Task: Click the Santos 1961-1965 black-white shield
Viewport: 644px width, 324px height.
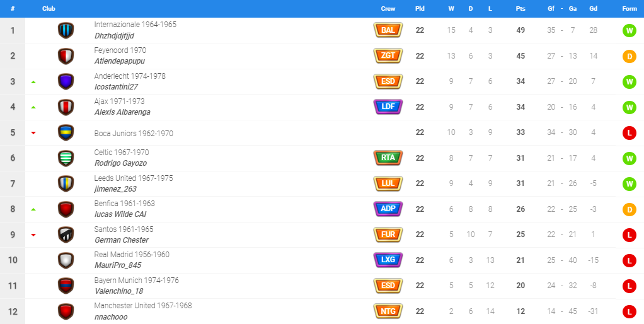Action: [x=66, y=234]
